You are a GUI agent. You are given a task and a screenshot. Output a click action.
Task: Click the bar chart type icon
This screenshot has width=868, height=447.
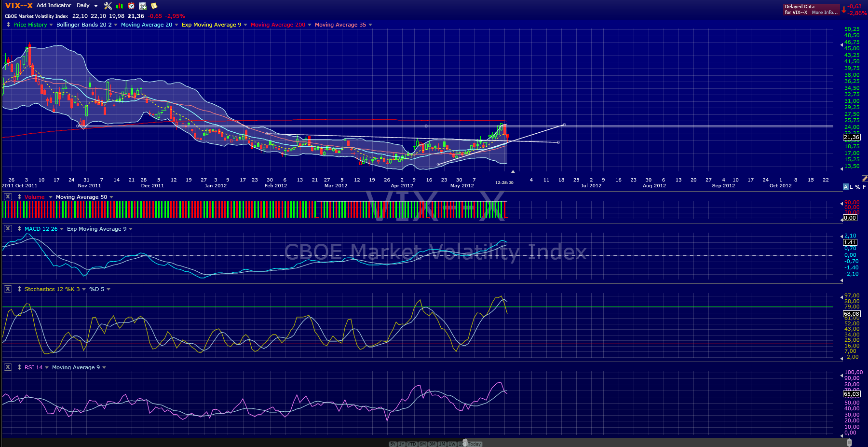coord(119,6)
